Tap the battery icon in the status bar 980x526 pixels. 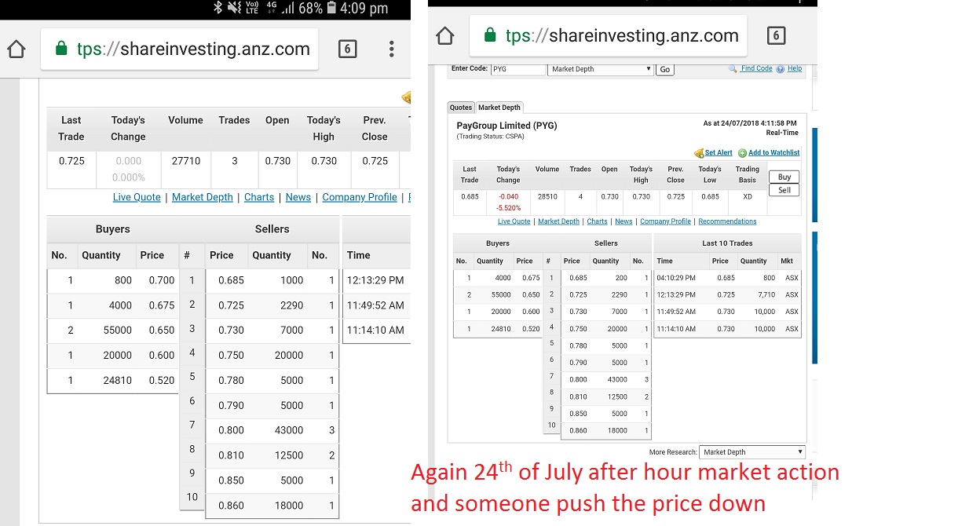pos(331,8)
